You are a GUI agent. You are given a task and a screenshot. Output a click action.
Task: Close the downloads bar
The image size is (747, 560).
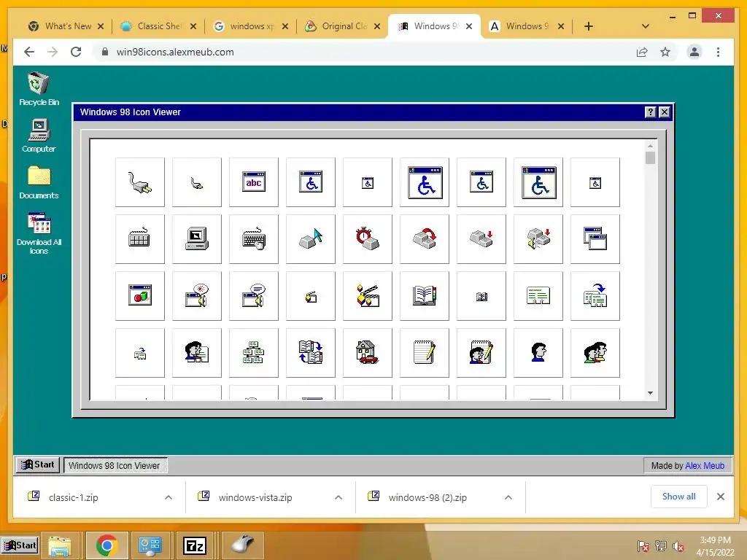pyautogui.click(x=721, y=497)
